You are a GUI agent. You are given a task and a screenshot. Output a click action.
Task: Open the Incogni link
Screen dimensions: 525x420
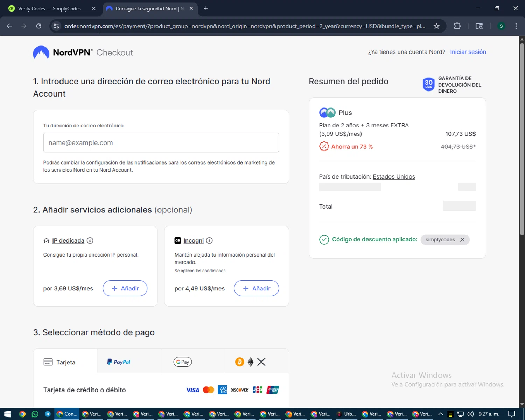pyautogui.click(x=194, y=240)
